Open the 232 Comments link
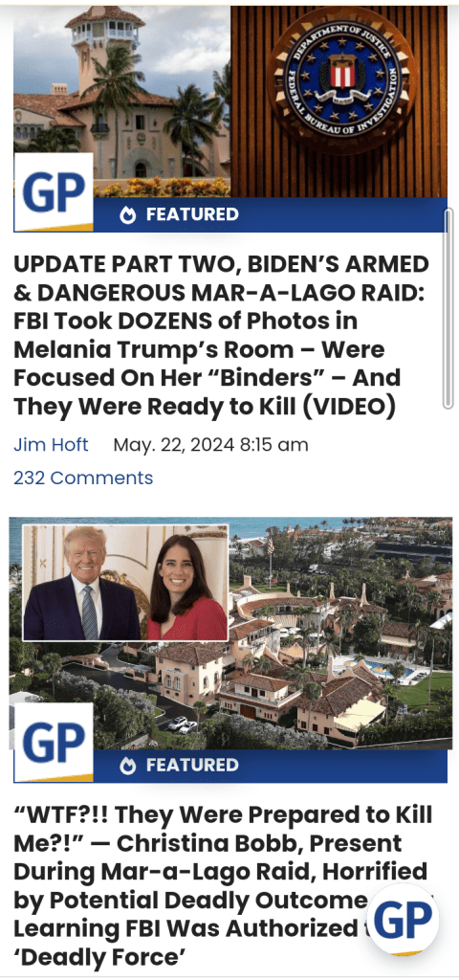The width and height of the screenshot is (459, 980). coord(83,479)
